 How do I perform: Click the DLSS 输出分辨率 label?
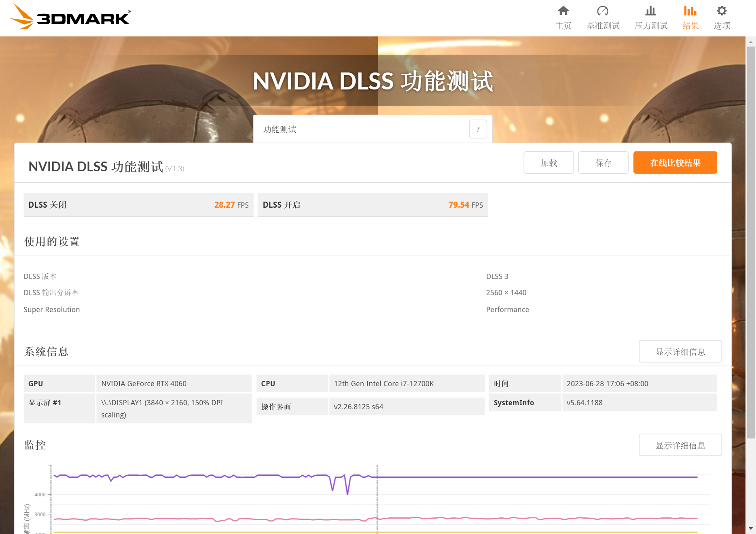point(51,293)
